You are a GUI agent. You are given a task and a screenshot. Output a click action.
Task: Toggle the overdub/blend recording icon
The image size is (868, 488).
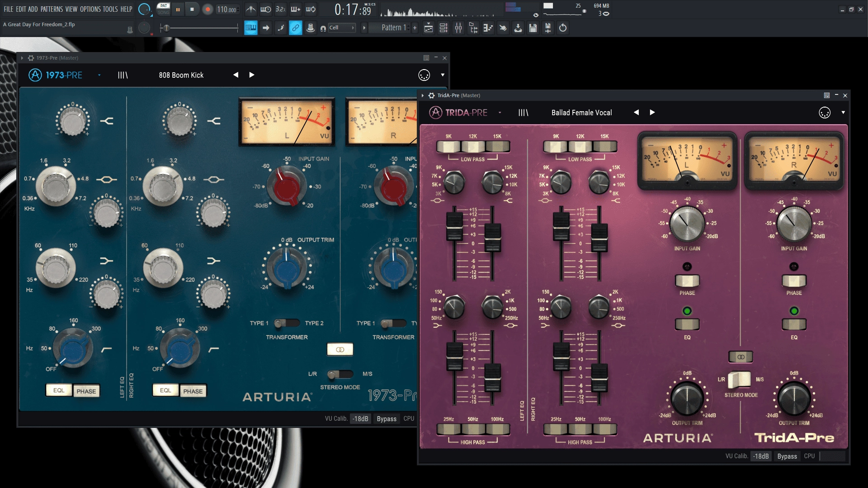295,9
